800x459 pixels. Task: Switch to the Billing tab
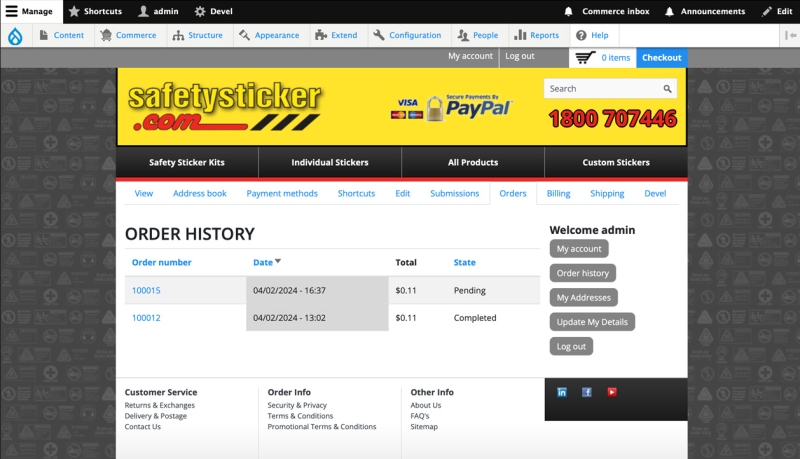tap(558, 193)
